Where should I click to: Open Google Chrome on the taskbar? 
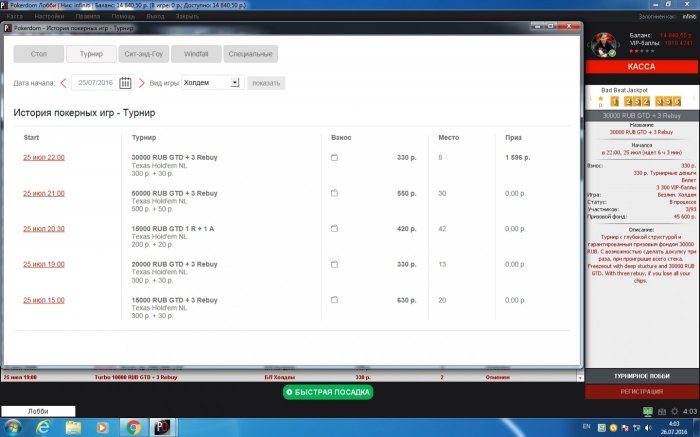coord(133,428)
